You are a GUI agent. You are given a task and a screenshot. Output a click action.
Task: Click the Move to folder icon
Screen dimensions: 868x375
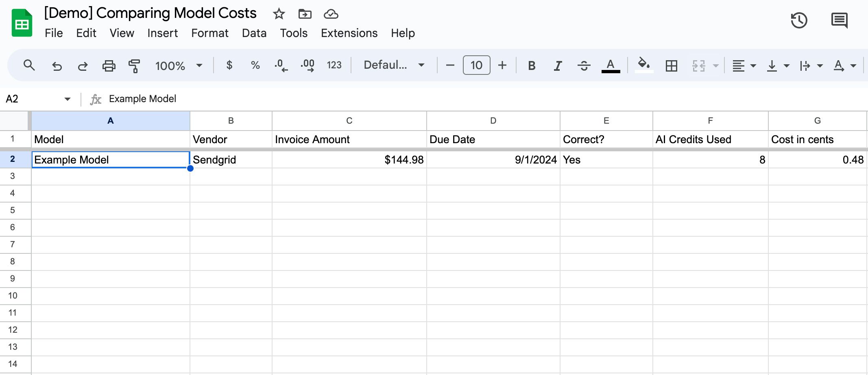point(305,14)
